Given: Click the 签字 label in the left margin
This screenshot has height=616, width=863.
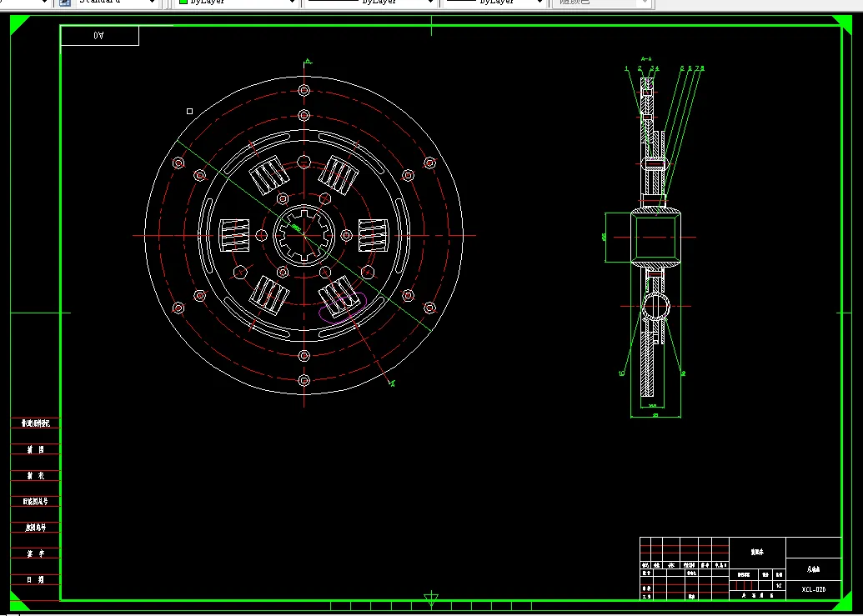Looking at the screenshot, I should pos(36,553).
